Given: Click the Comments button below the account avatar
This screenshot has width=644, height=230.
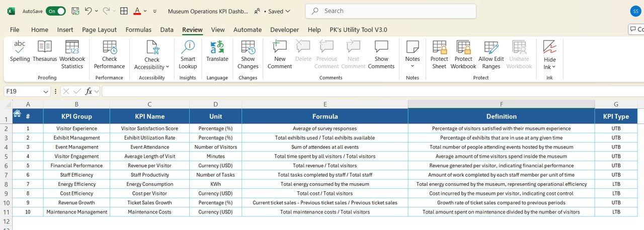Looking at the screenshot, I should coord(636,30).
